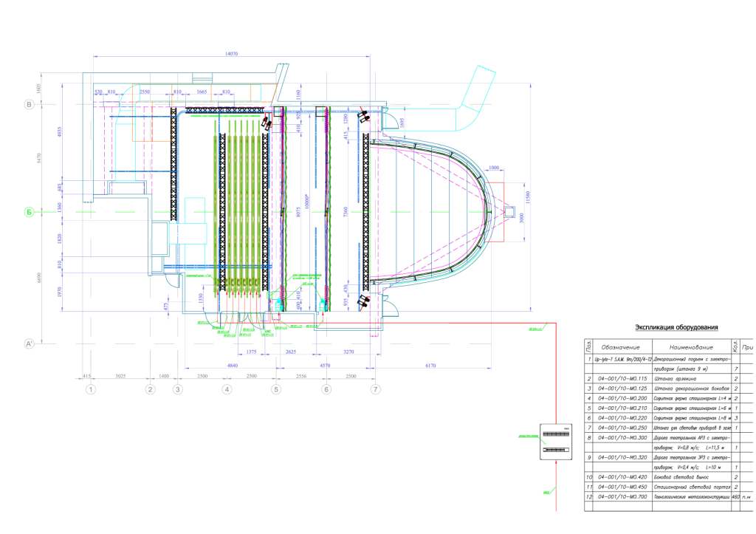Click 'Стационарный световой портал' name cell
The width and height of the screenshot is (756, 534).
point(692,487)
